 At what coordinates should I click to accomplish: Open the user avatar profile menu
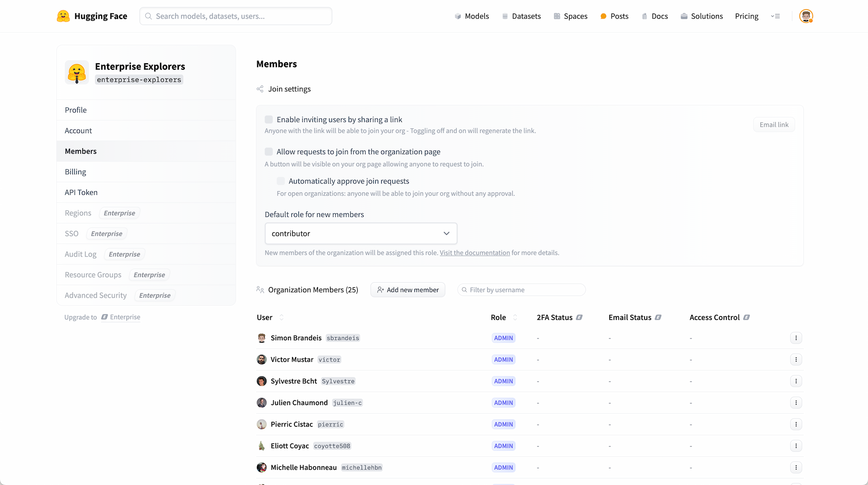point(806,16)
